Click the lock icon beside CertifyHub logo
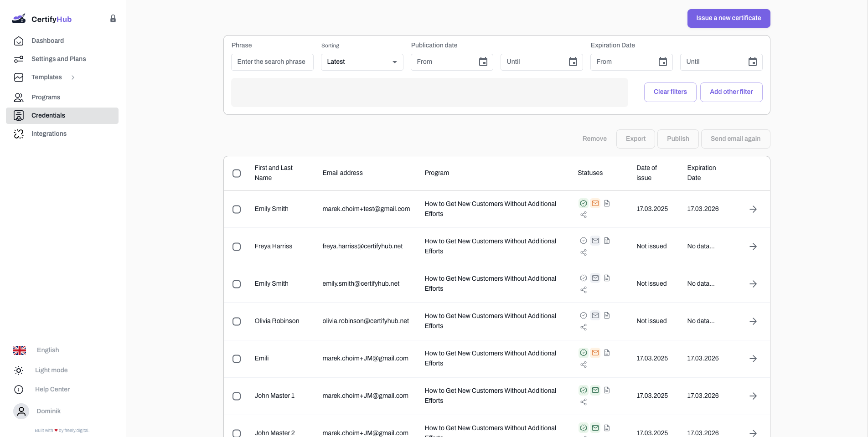The image size is (868, 437). (x=113, y=19)
